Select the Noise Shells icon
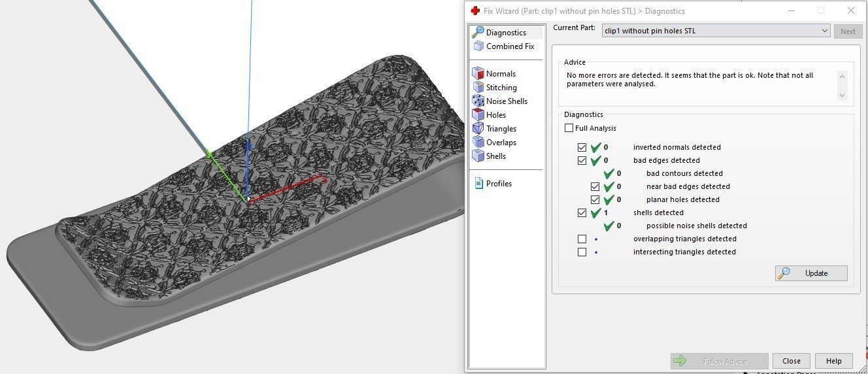The width and height of the screenshot is (868, 374). [x=478, y=101]
